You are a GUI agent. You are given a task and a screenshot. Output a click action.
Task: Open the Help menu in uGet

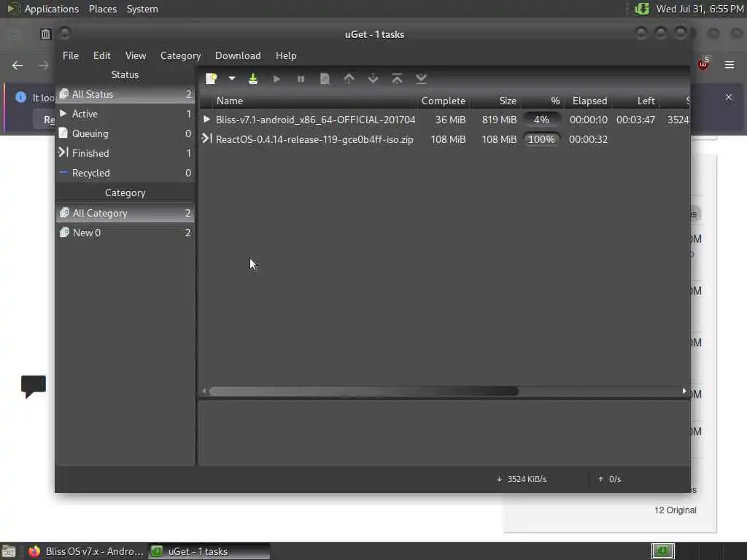click(x=286, y=55)
